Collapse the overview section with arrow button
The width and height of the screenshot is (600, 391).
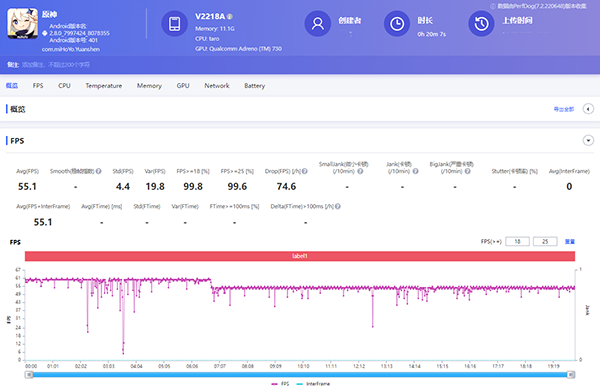pos(588,109)
